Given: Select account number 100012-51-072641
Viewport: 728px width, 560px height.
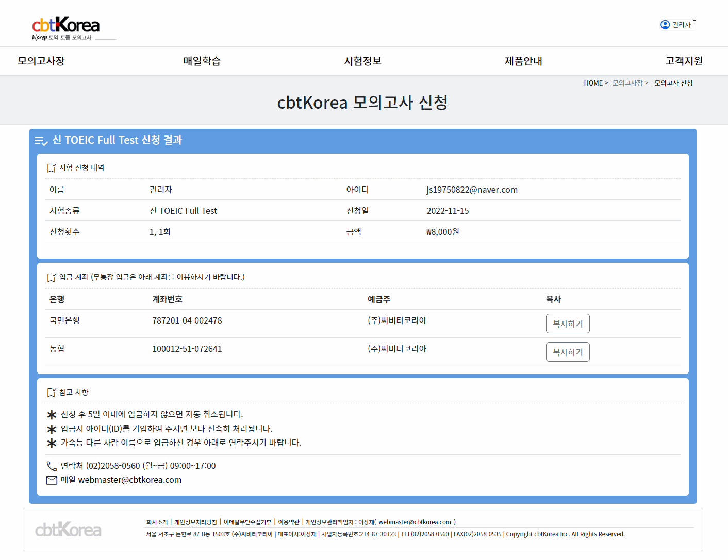Looking at the screenshot, I should coord(187,349).
